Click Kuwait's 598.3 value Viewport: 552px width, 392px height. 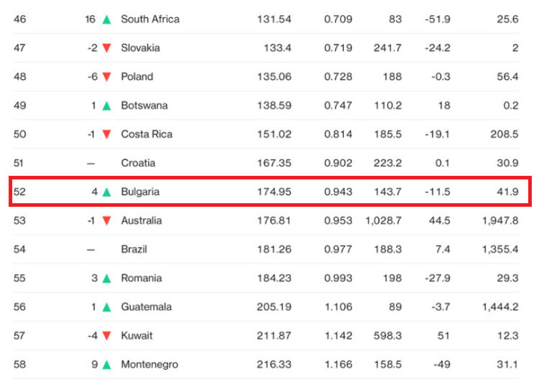(x=387, y=335)
